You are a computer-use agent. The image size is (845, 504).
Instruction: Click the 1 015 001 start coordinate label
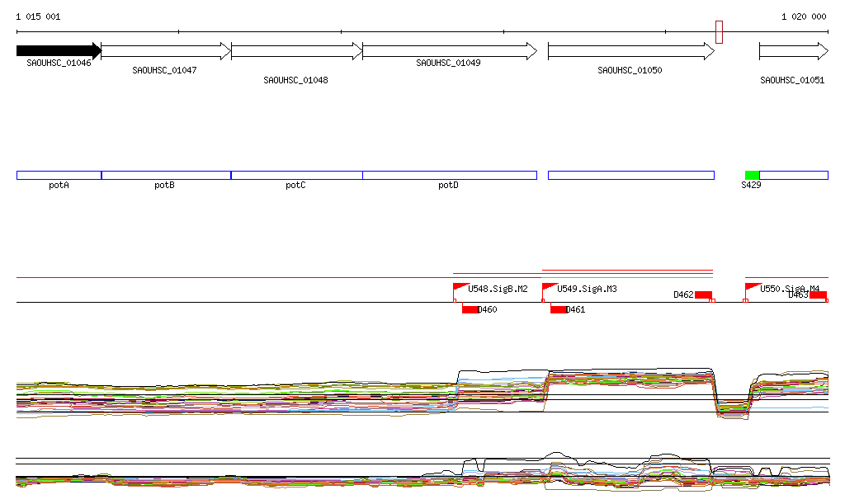(x=38, y=16)
